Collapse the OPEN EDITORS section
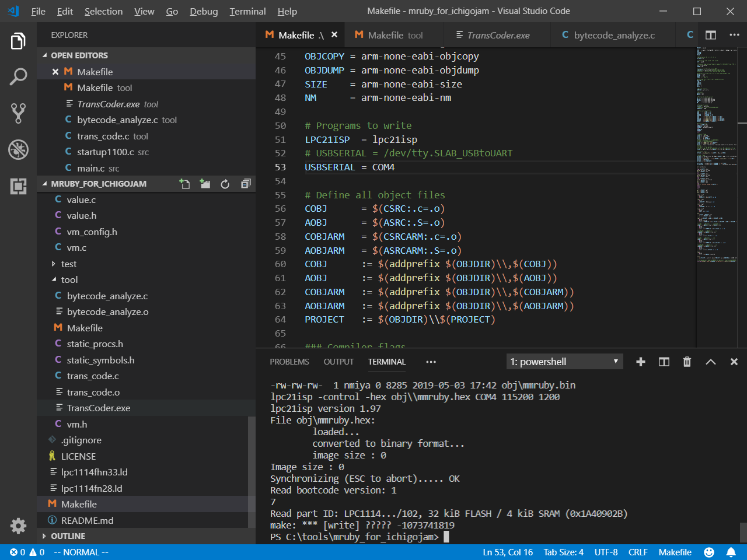Screen dimensions: 747x560 coord(79,55)
